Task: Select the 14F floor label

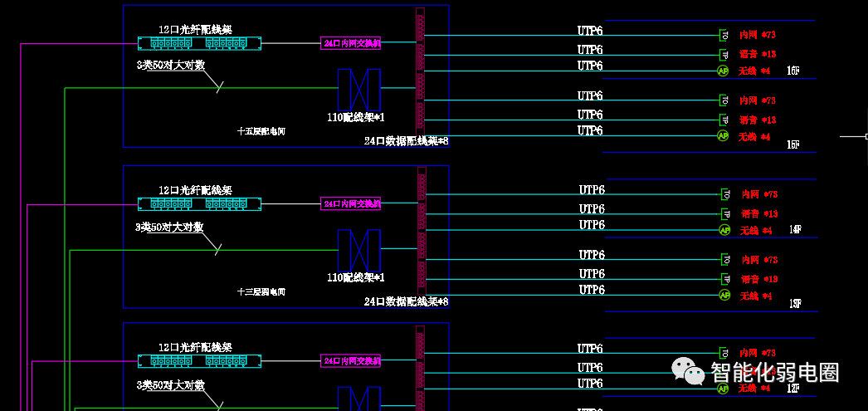Action: 795,229
